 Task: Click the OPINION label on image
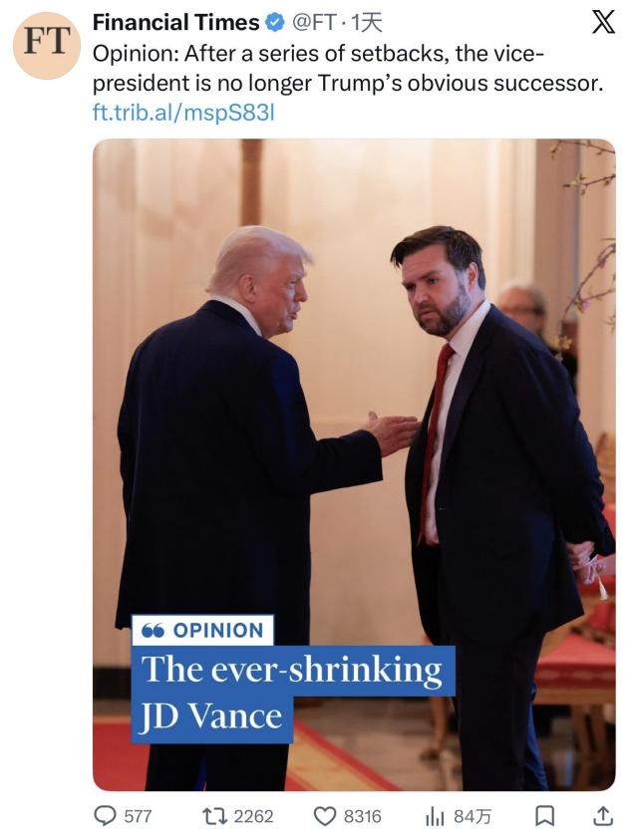click(x=203, y=630)
